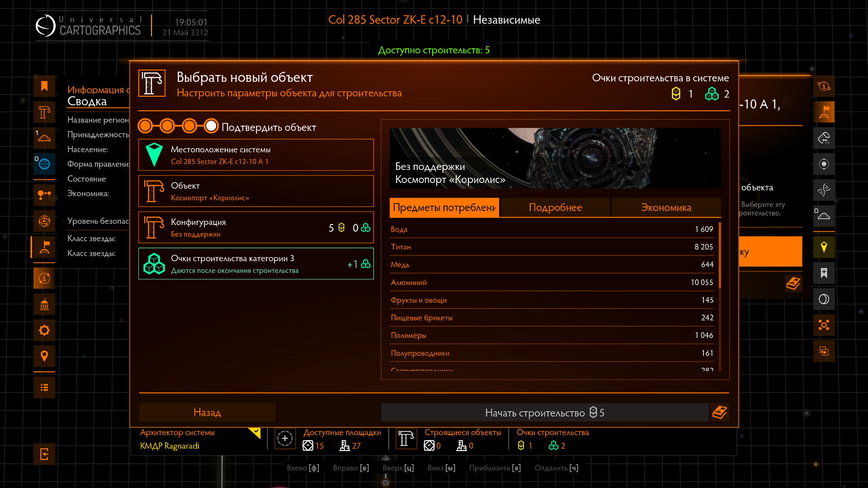Switch to the Подробнее tab
Screen dimensions: 868x488
point(555,207)
